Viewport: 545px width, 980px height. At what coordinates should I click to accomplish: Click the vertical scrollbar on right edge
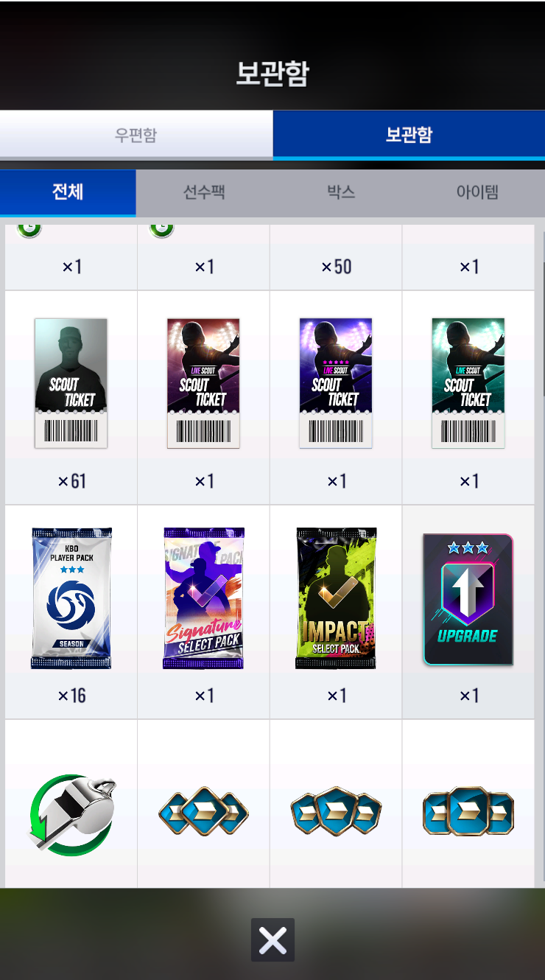pyautogui.click(x=541, y=321)
